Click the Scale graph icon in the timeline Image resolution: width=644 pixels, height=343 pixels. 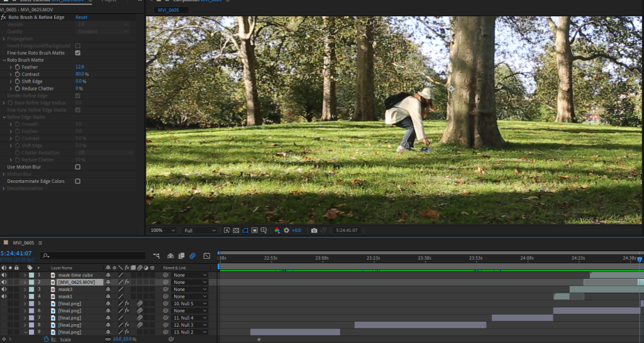click(x=54, y=339)
